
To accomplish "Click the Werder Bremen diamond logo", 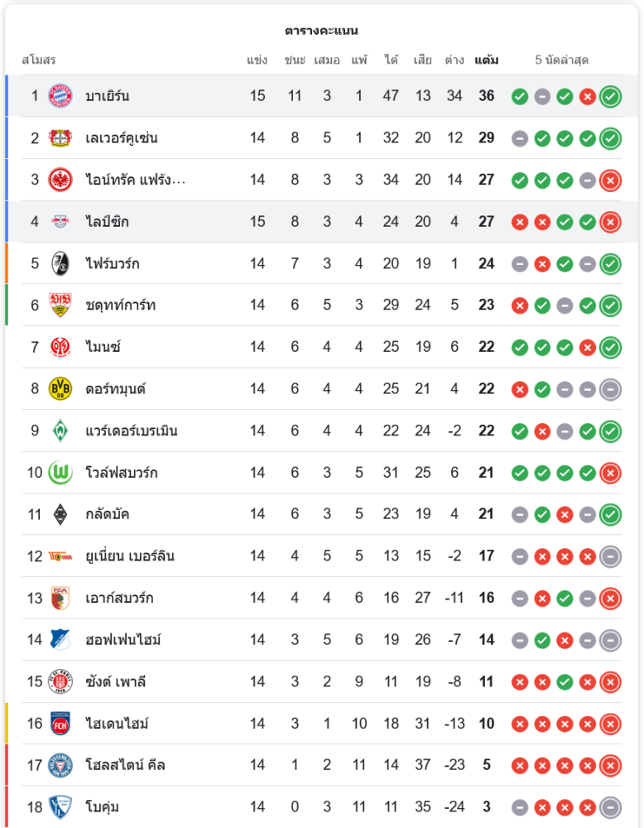I will point(60,431).
